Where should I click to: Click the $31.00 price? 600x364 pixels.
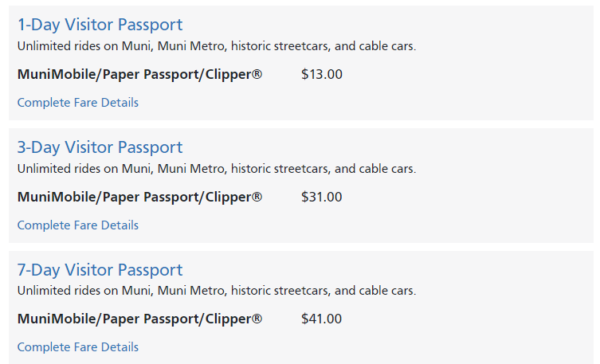click(x=321, y=197)
